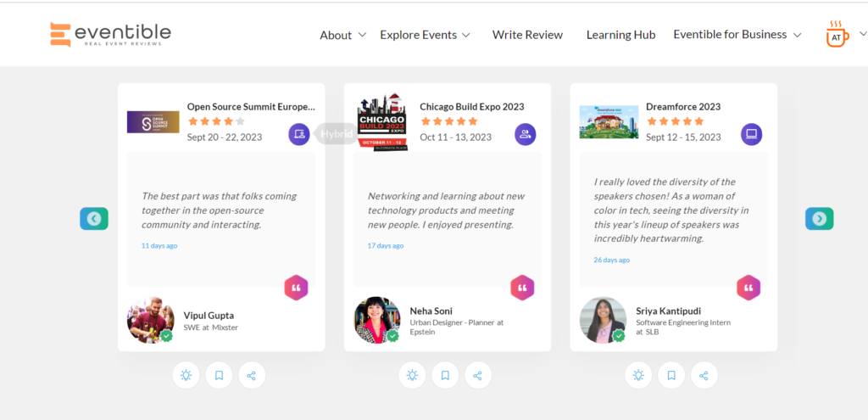This screenshot has height=420, width=868.
Task: Click quote icon on Sriya Kantipudi's review
Action: [x=748, y=288]
